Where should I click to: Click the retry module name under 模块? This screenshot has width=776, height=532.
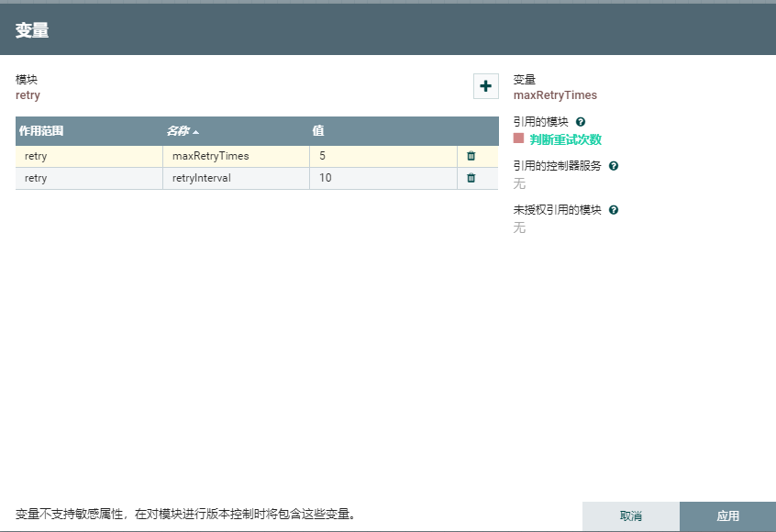click(x=28, y=94)
